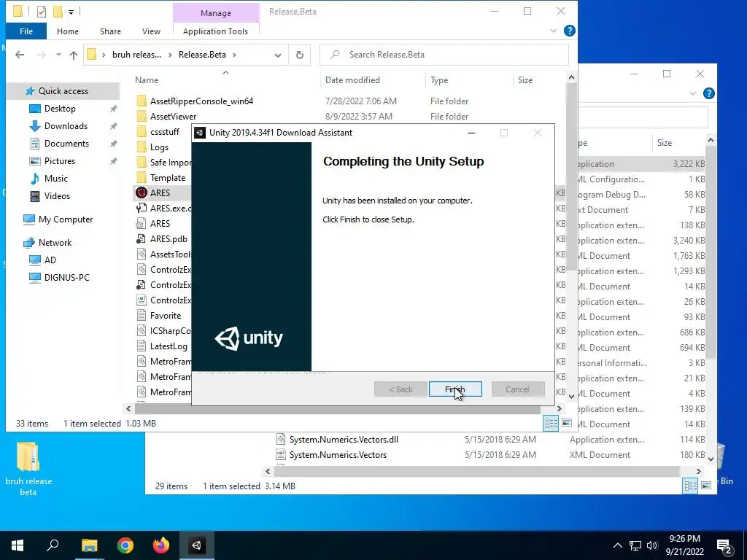The height and width of the screenshot is (560, 747).
Task: Open Desktop in Quick access
Action: point(60,109)
